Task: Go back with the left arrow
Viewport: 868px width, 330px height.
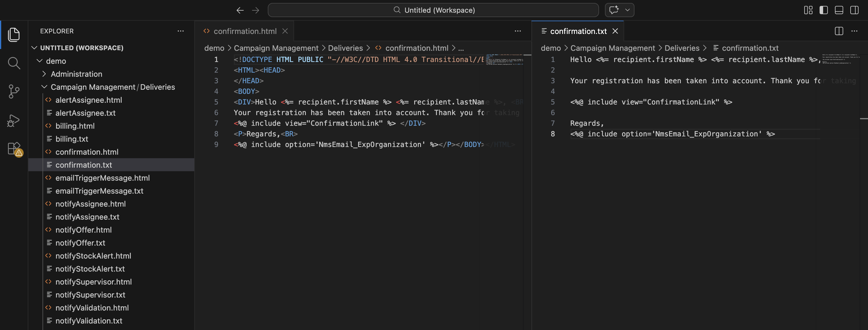Action: [x=240, y=10]
